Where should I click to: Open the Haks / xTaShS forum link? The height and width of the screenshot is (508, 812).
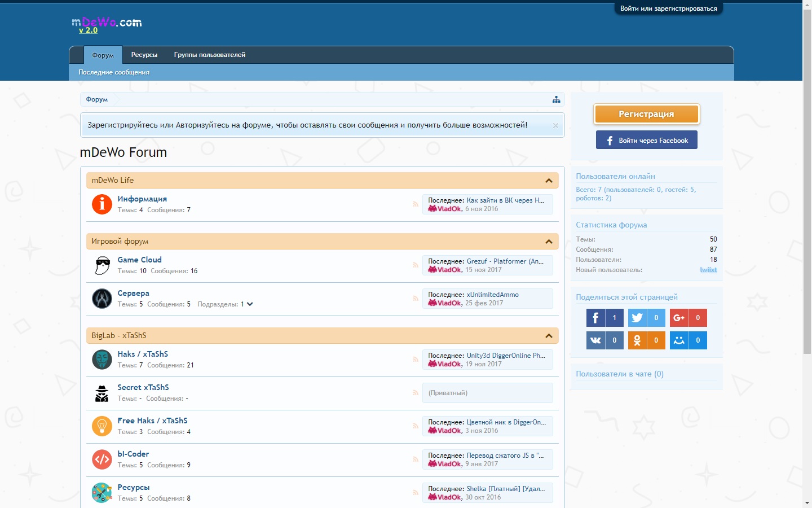coord(143,354)
